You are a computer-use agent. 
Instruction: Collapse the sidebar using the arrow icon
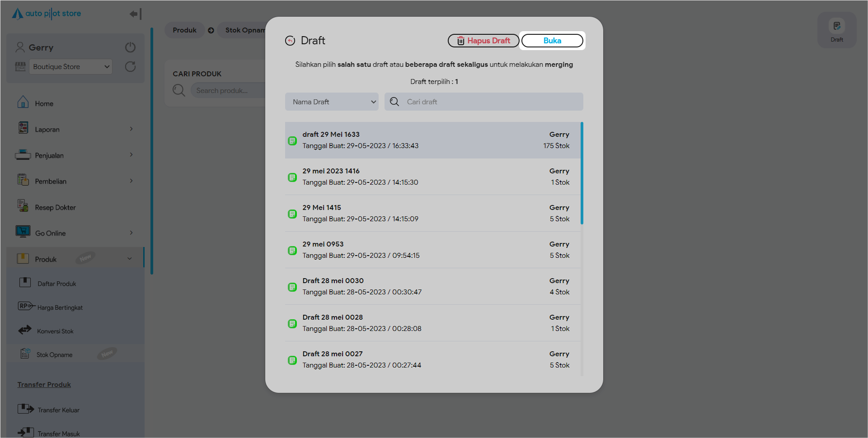coord(135,14)
